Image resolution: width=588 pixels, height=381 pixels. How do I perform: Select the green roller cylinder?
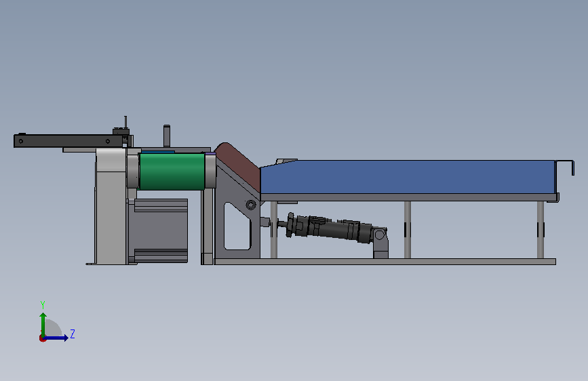[x=172, y=172]
